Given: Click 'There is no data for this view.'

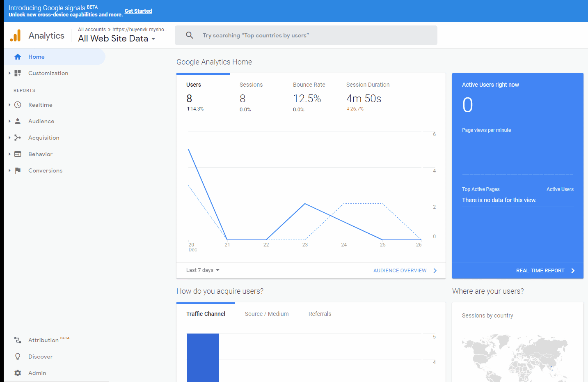Looking at the screenshot, I should click(x=499, y=200).
